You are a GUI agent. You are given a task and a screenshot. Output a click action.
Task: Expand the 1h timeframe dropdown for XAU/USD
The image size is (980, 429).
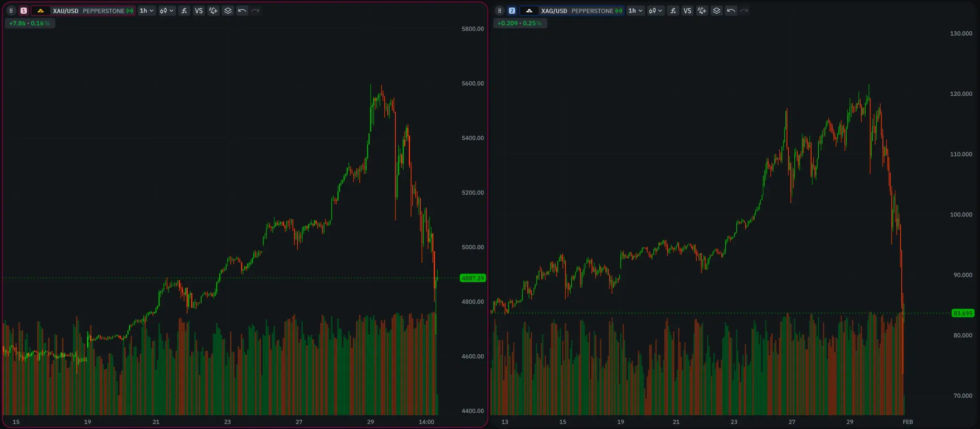(x=146, y=11)
